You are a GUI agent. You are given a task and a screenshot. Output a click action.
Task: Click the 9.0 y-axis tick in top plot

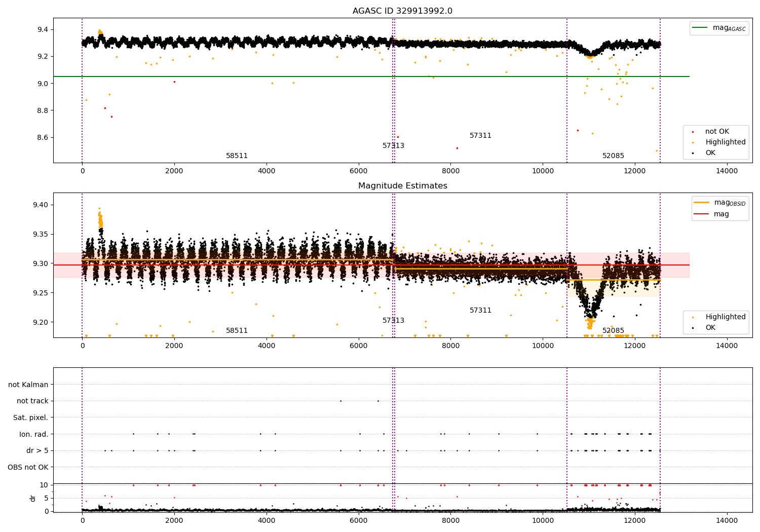(x=43, y=84)
